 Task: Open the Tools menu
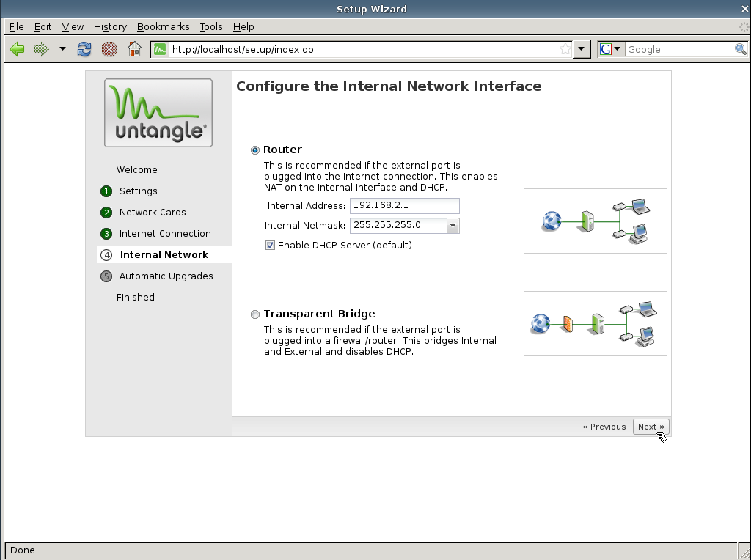tap(210, 27)
